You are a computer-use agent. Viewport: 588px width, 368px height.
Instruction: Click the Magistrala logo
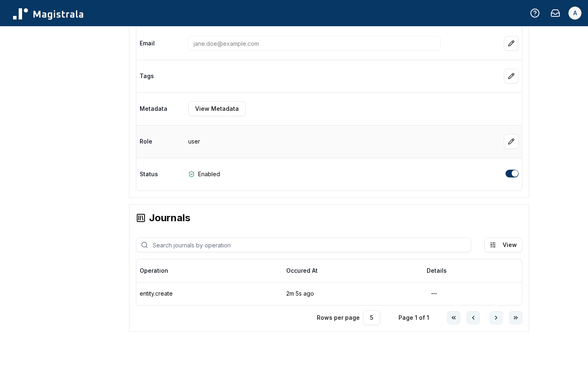pyautogui.click(x=48, y=14)
